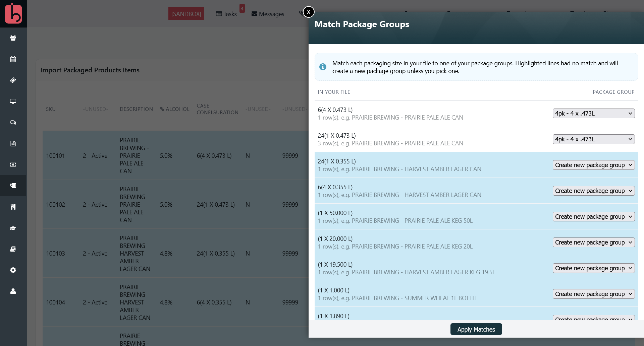This screenshot has height=346, width=644.
Task: Click the DESCRIPTION column header
Action: pos(136,109)
